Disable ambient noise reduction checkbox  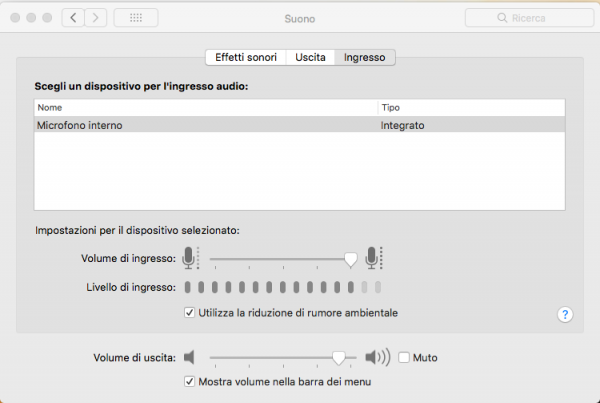[x=190, y=313]
